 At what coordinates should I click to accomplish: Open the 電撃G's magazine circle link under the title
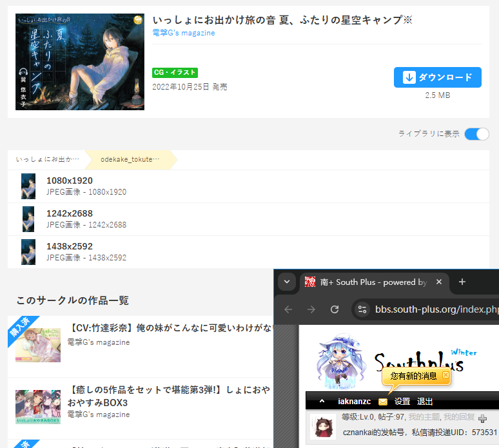point(184,33)
